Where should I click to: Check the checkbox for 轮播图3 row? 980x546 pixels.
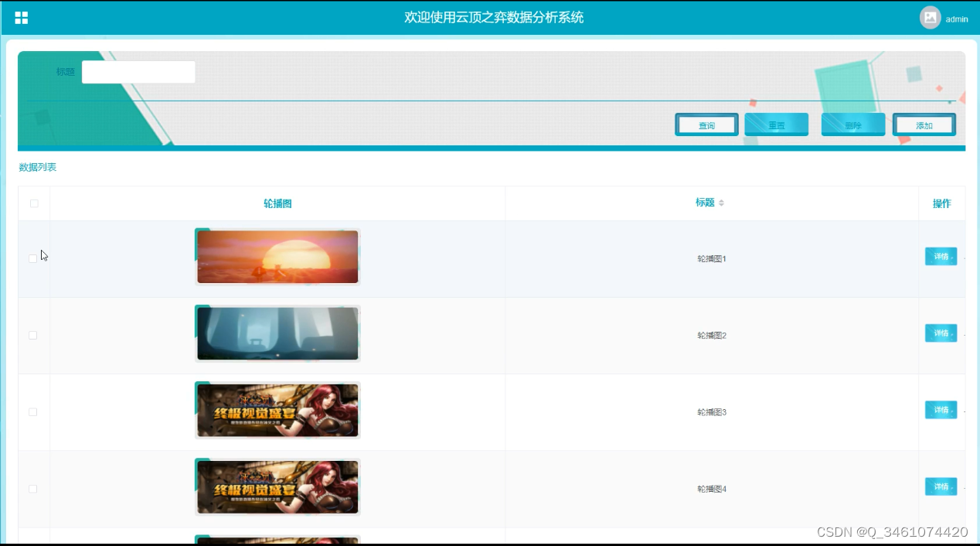coord(33,411)
